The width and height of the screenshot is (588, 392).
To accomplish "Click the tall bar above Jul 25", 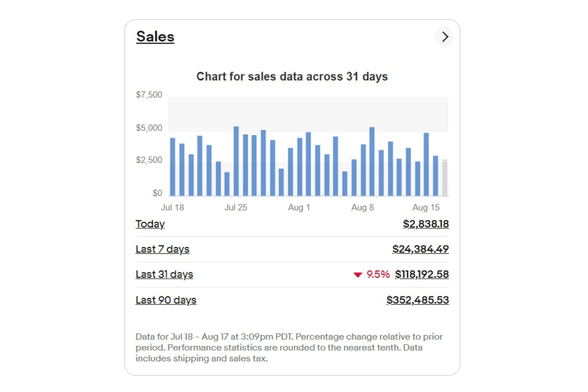I will click(x=236, y=161).
